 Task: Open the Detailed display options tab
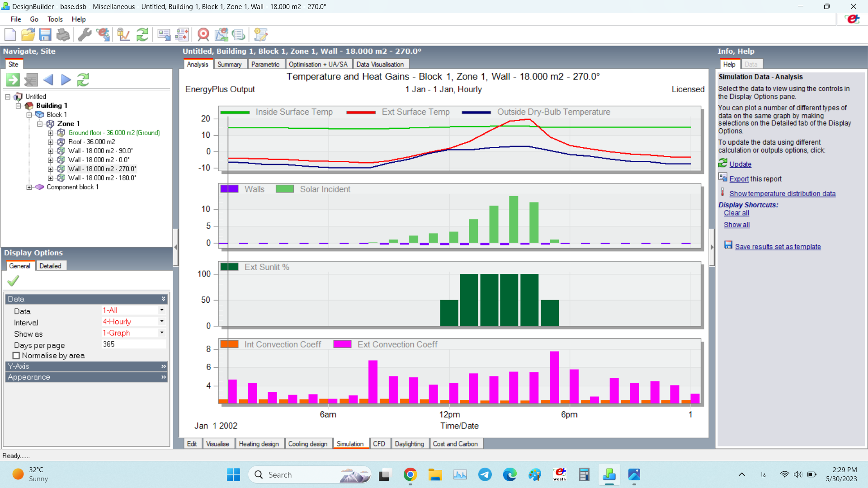click(50, 266)
